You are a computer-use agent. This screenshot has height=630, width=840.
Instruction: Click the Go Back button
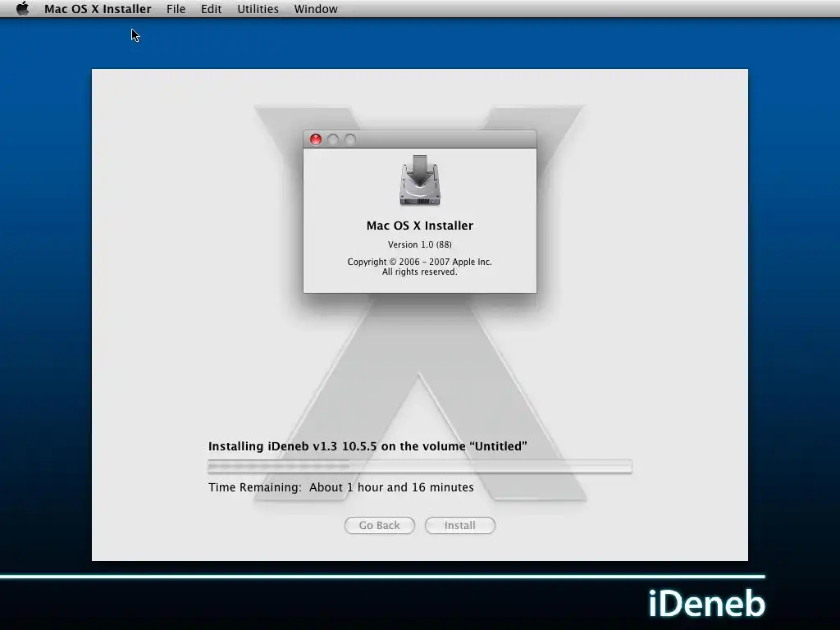[379, 525]
